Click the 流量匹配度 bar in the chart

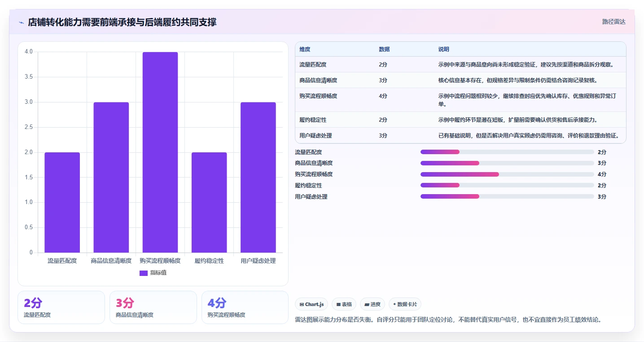[62, 202]
